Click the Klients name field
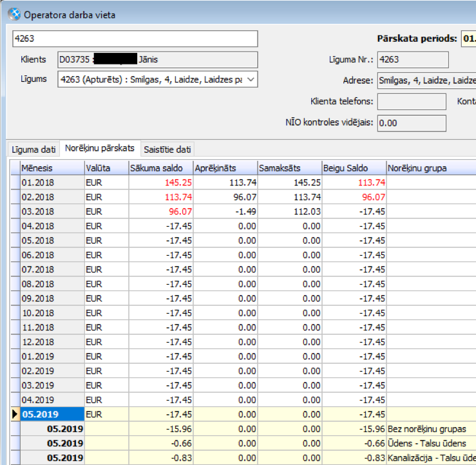Screen dimensions: 476x465 (157, 60)
